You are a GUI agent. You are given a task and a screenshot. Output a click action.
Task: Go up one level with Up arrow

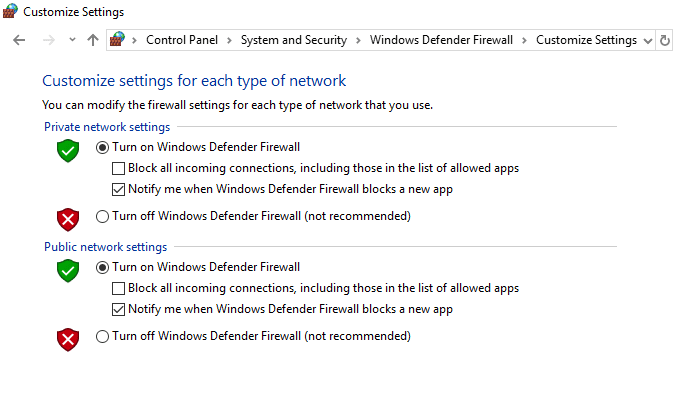[x=93, y=40]
